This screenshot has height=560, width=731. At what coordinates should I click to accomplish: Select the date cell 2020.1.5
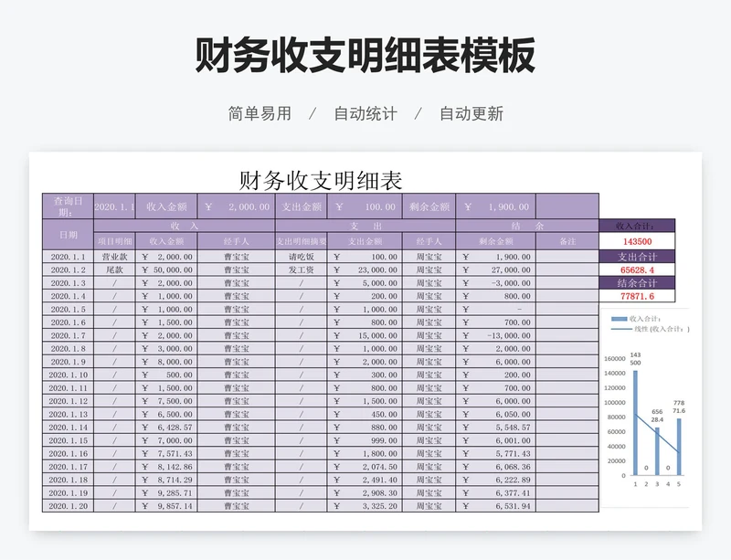pyautogui.click(x=68, y=309)
